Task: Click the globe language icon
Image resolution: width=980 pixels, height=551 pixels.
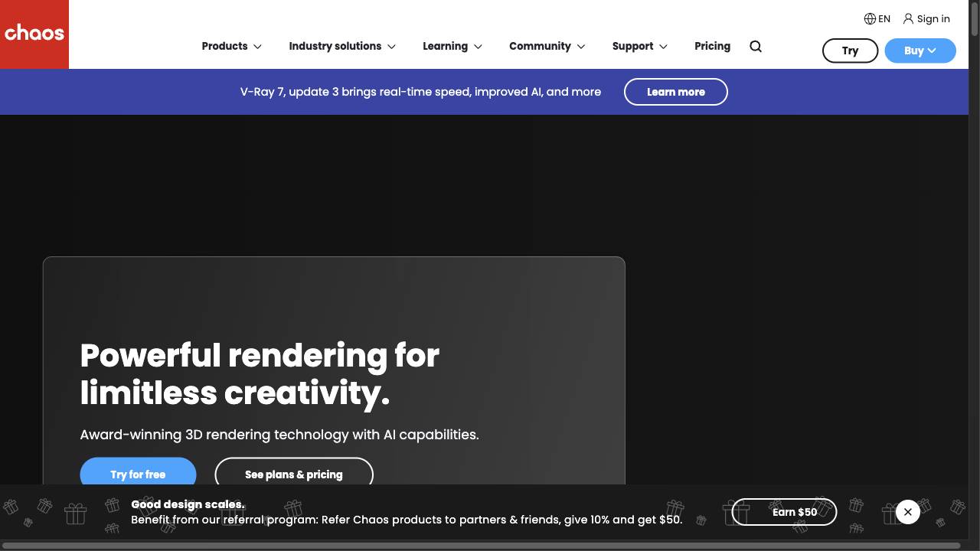Action: [x=870, y=19]
